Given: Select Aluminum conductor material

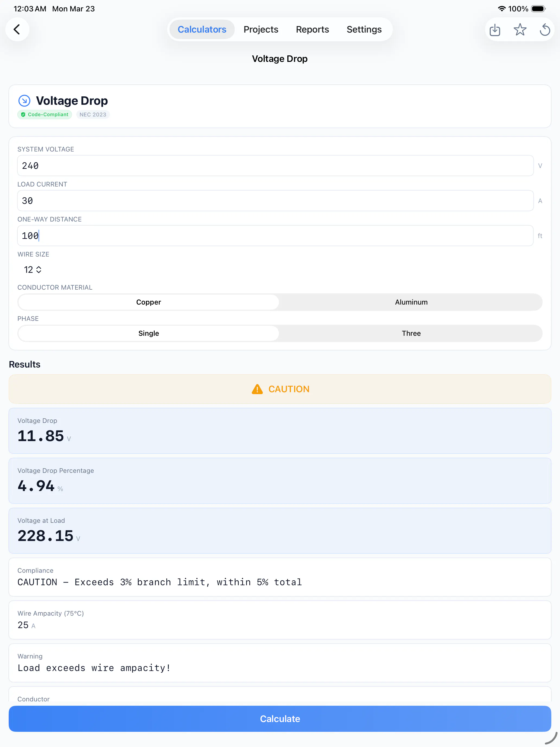Looking at the screenshot, I should (411, 302).
